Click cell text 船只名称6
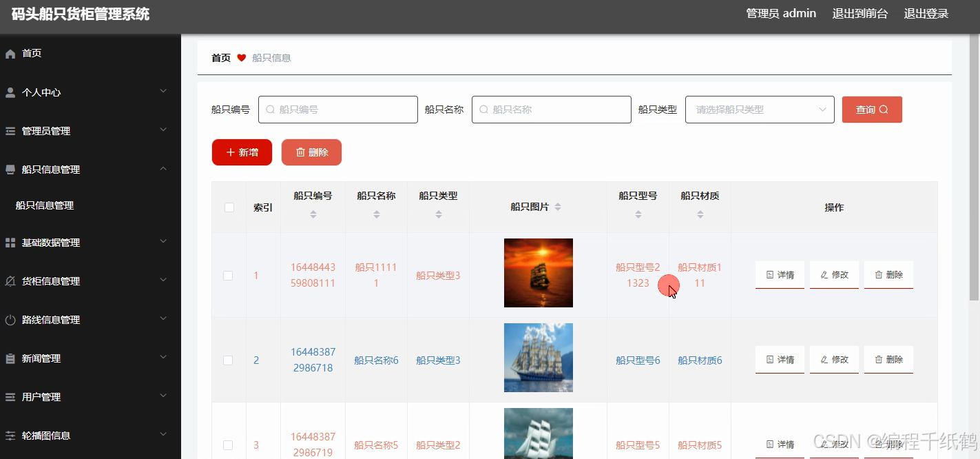Image resolution: width=980 pixels, height=459 pixels. [377, 360]
